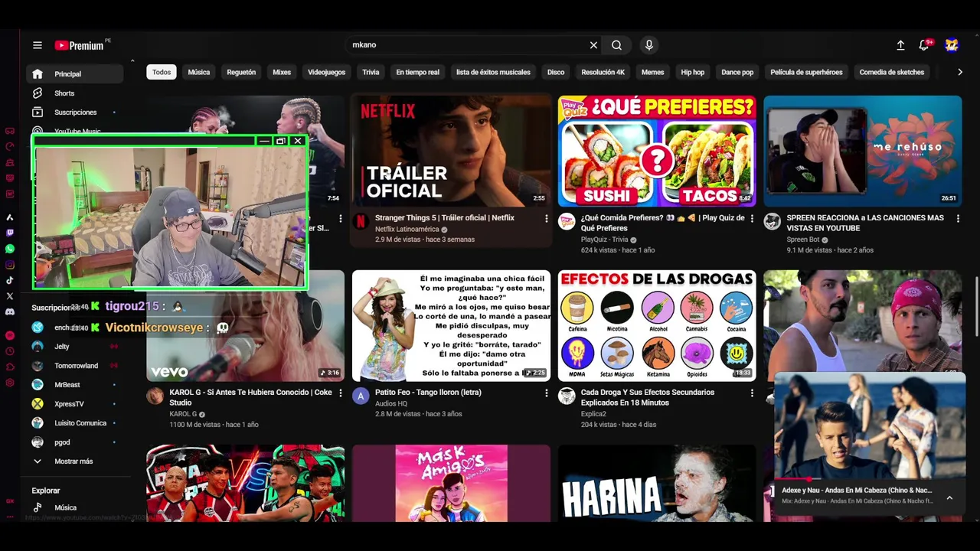Open the YouTube hamburger guide menu
The width and height of the screenshot is (980, 551).
point(37,45)
